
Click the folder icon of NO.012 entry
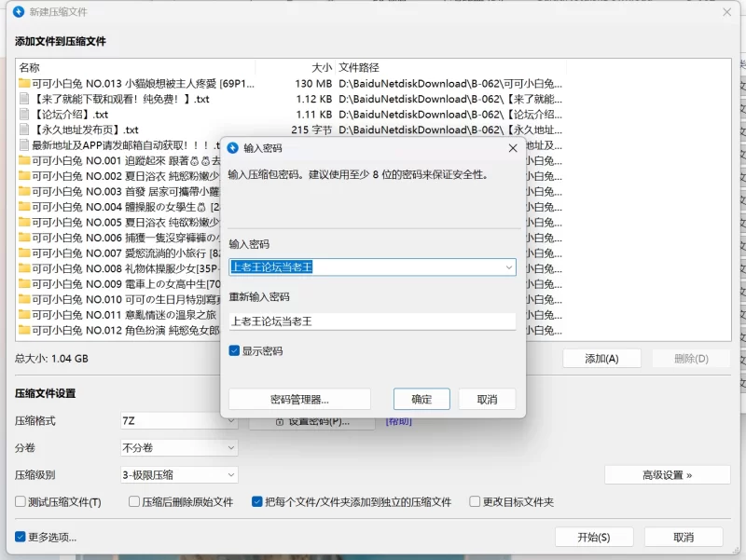[x=24, y=330]
